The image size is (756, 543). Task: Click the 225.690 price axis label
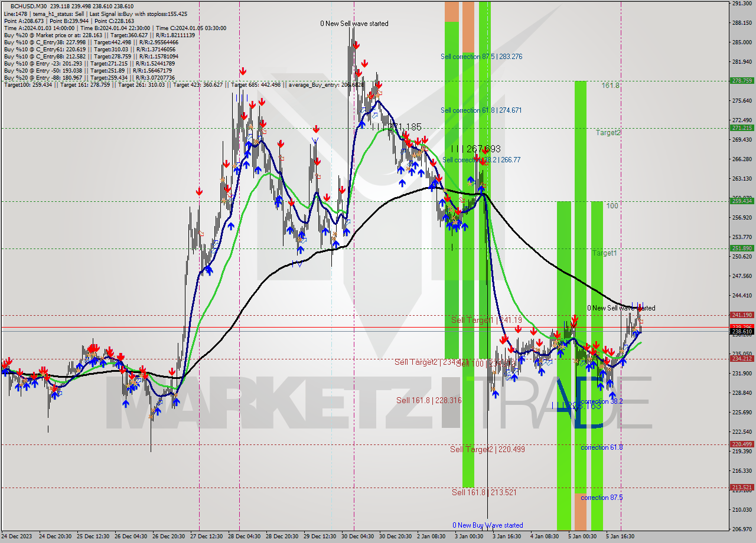(x=742, y=412)
